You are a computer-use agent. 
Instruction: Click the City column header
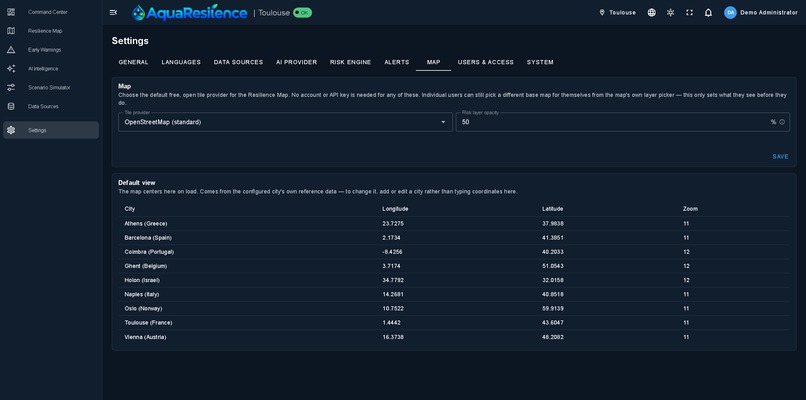tap(130, 209)
